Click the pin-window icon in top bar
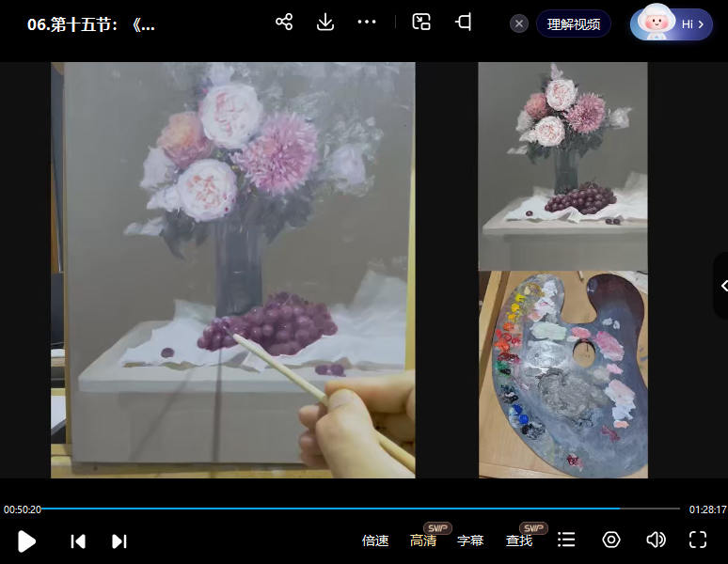This screenshot has width=728, height=564. point(463,23)
